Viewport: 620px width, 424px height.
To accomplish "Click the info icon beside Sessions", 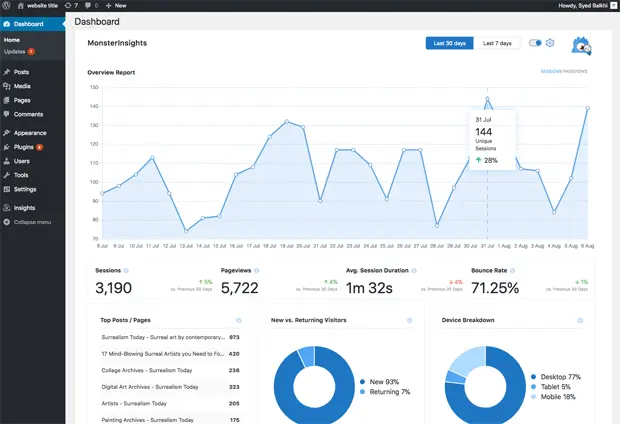I will 126,270.
